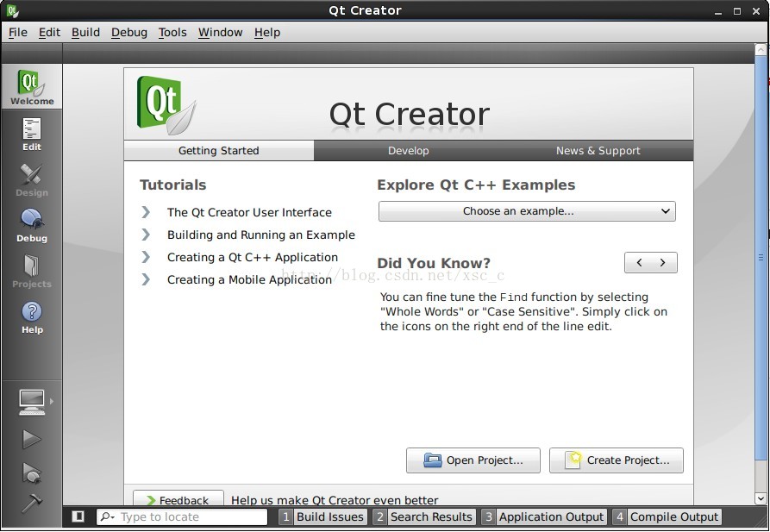The height and width of the screenshot is (532, 770).
Task: Open Help mode question mark icon
Action: [31, 317]
